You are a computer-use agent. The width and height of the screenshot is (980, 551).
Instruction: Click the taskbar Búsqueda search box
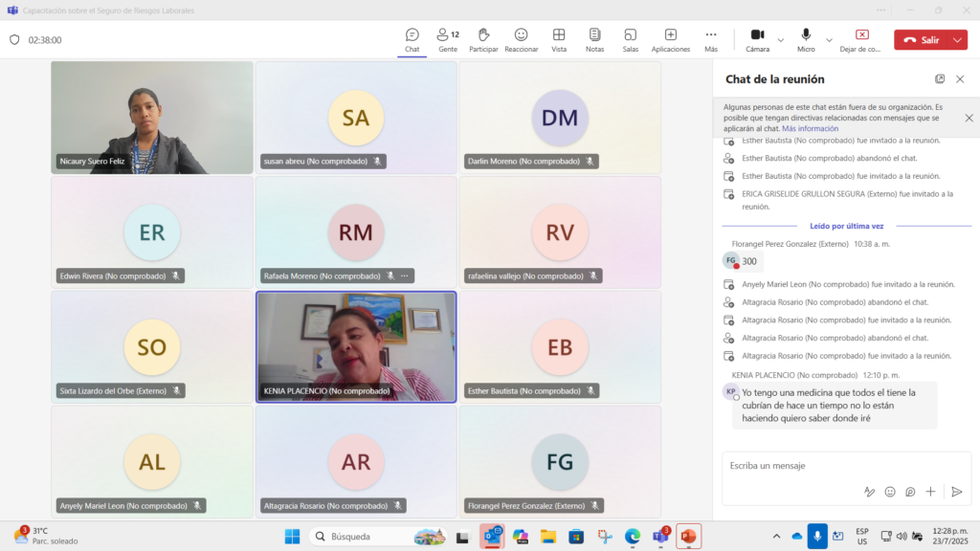380,536
